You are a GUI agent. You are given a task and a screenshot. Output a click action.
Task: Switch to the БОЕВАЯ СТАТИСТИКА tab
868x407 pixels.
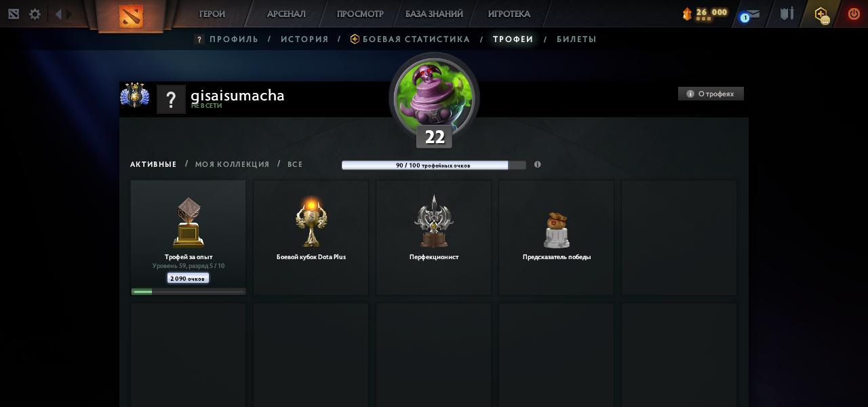tap(410, 39)
